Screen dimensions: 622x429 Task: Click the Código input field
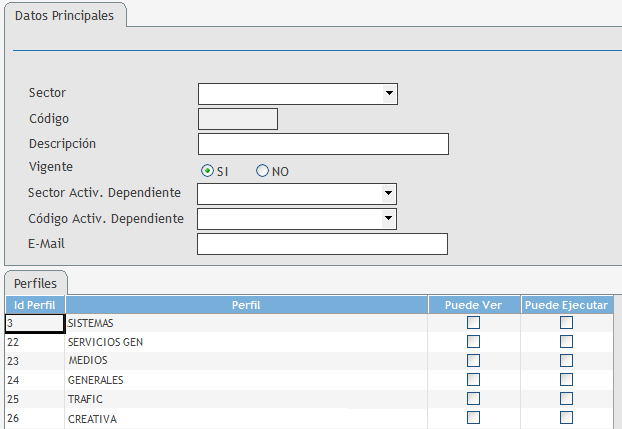click(x=237, y=119)
